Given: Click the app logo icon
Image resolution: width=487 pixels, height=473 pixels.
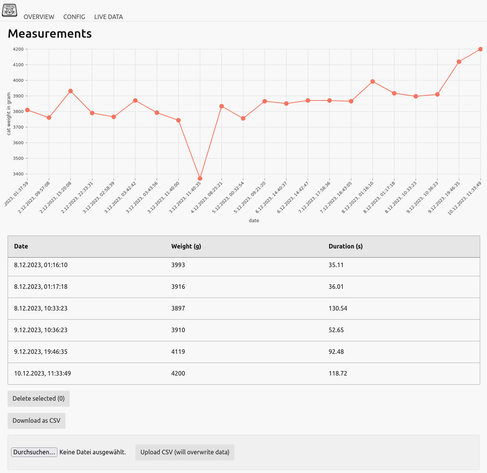Looking at the screenshot, I should (9, 10).
